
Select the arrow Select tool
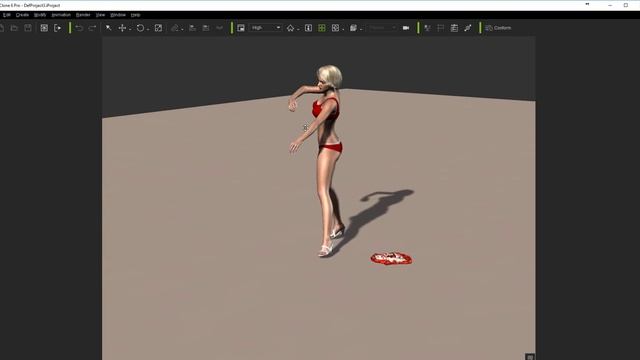pyautogui.click(x=109, y=28)
